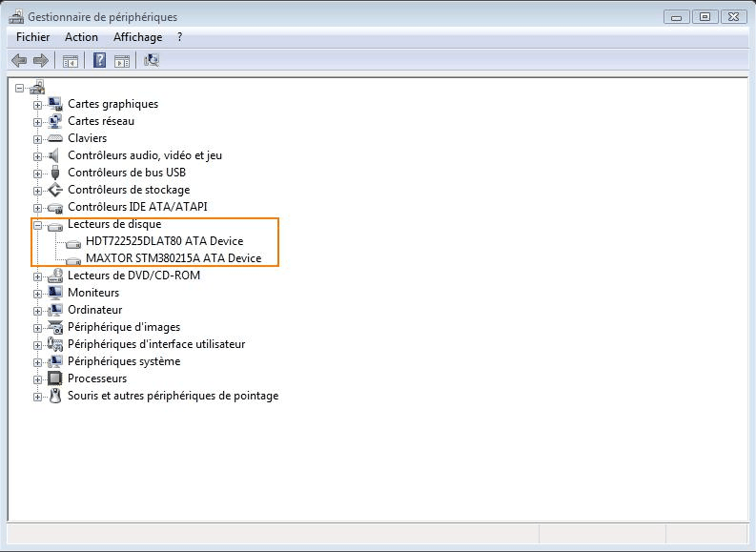The width and height of the screenshot is (756, 552).
Task: Expand Contrôleurs de bus USB
Action: [x=37, y=174]
